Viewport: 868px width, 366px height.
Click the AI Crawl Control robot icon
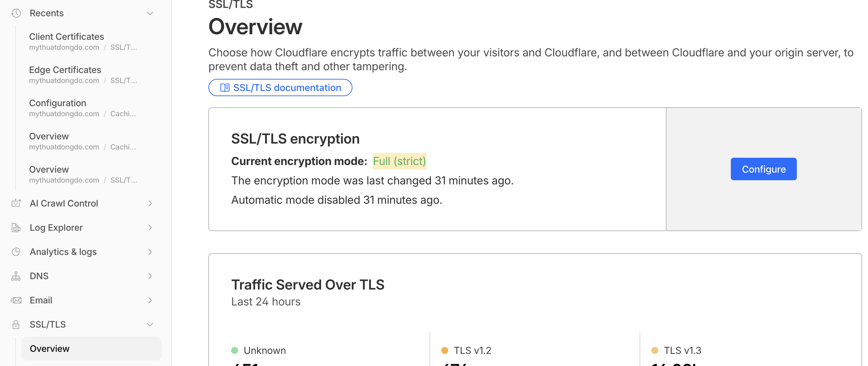click(16, 203)
